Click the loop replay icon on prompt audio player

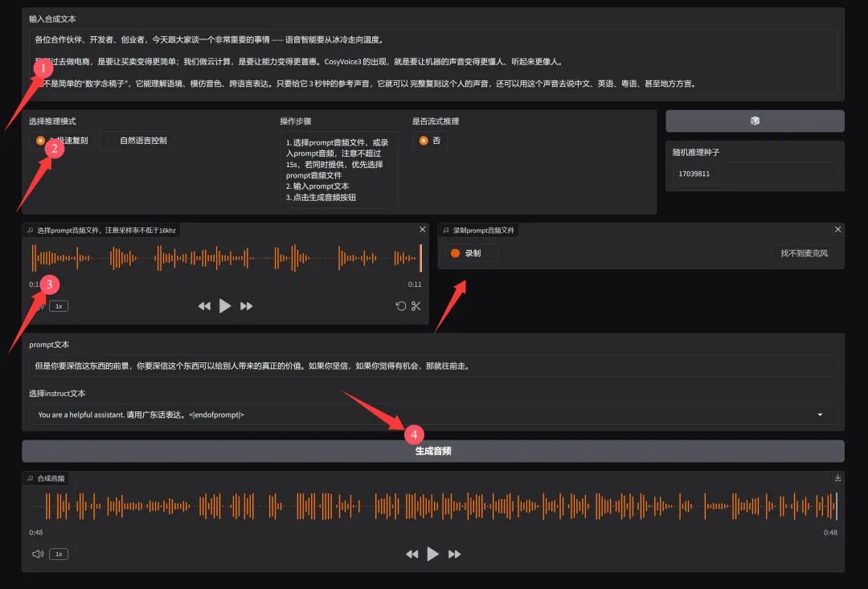[x=400, y=305]
